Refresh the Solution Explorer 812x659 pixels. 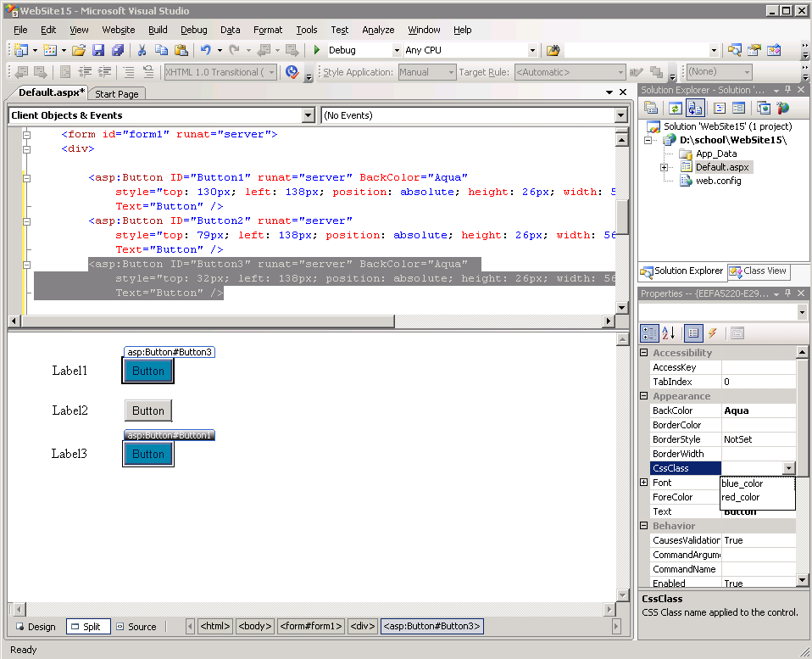tap(675, 108)
